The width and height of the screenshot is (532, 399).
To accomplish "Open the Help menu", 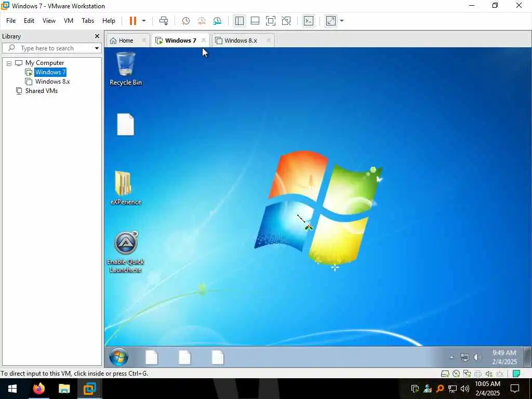I will pos(109,21).
